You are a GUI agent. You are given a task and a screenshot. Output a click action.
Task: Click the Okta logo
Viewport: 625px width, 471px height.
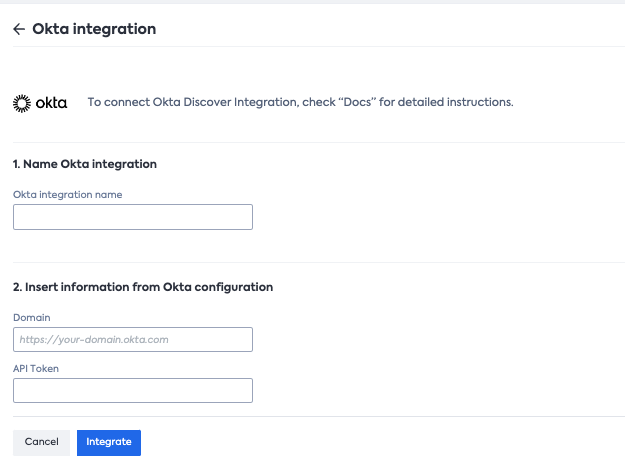pos(40,103)
